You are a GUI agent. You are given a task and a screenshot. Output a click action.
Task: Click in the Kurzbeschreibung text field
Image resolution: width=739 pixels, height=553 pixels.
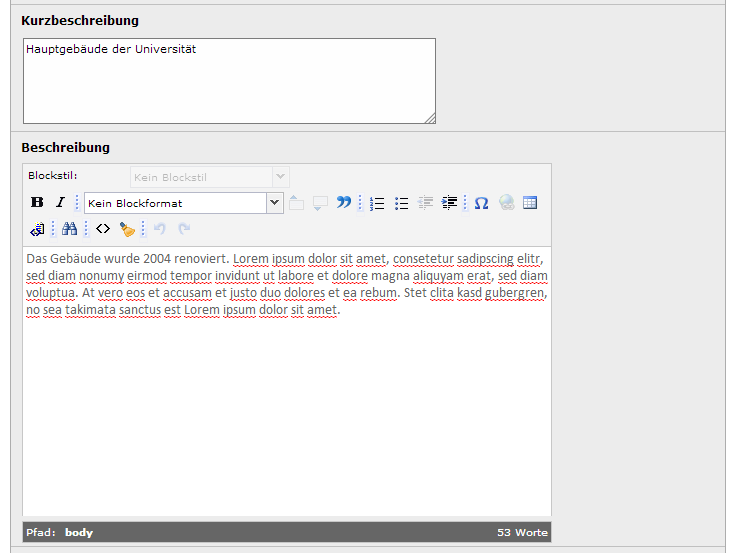229,81
